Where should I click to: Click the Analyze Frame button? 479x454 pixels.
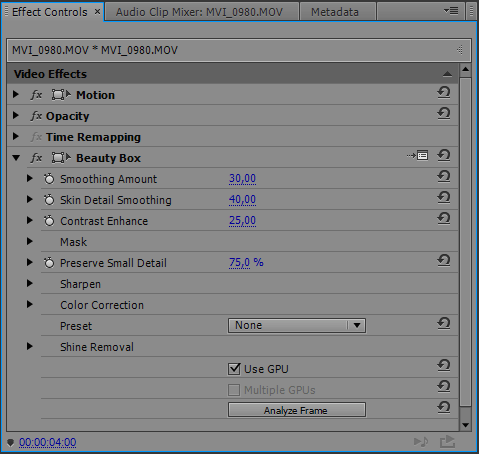297,410
